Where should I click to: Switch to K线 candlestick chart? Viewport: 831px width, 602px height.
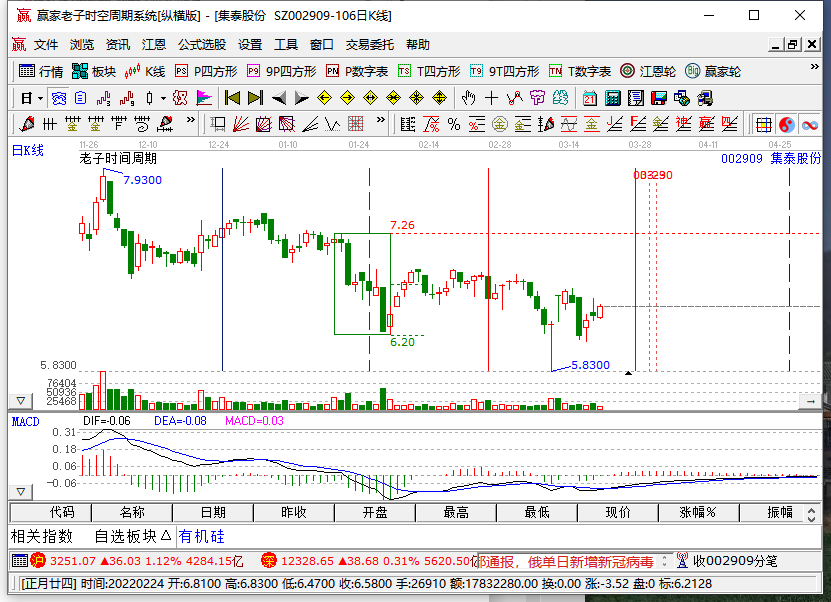pos(145,71)
